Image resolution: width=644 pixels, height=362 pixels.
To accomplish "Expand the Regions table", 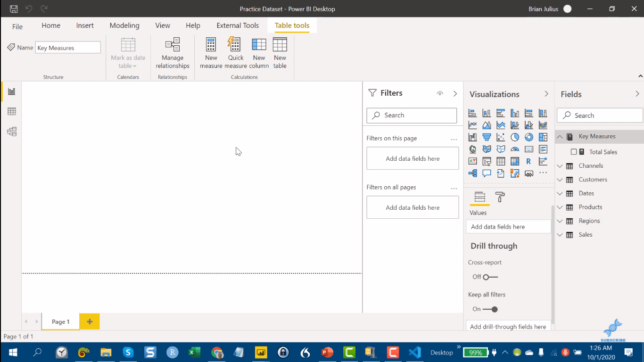I will [560, 221].
